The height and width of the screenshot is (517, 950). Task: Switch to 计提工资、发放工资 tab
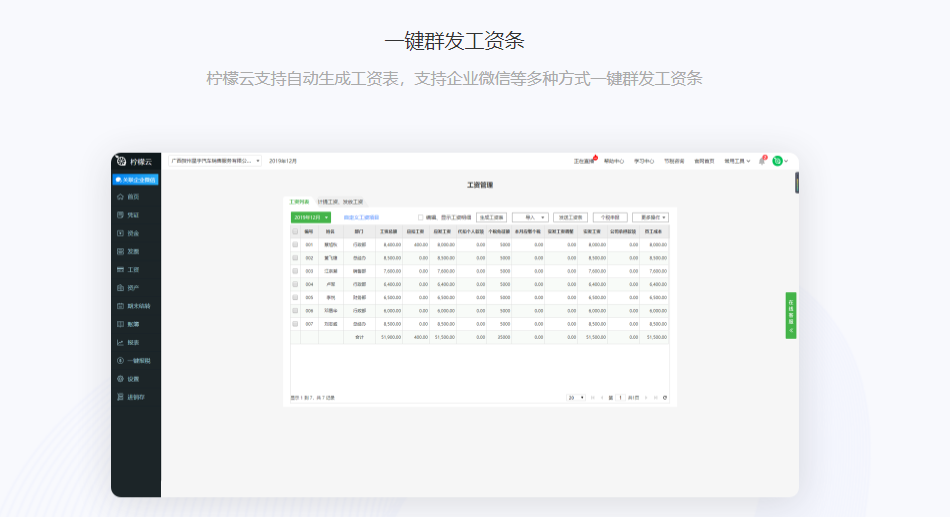click(340, 202)
